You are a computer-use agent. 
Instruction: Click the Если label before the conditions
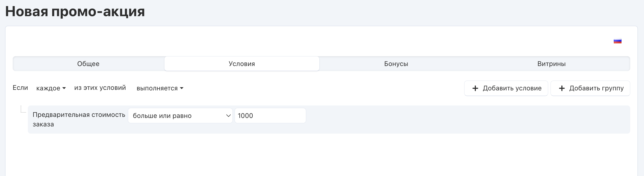pyautogui.click(x=20, y=88)
